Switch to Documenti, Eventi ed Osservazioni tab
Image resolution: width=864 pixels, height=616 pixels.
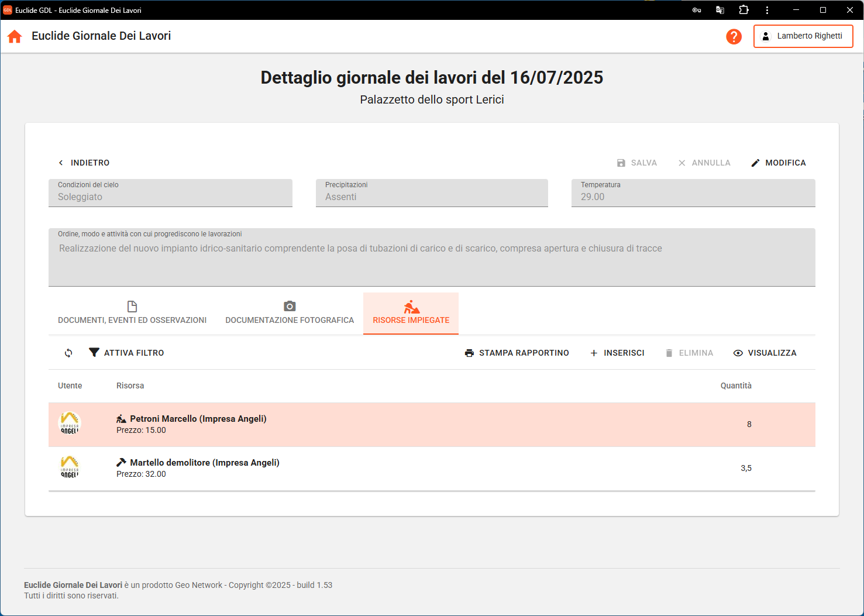click(132, 314)
